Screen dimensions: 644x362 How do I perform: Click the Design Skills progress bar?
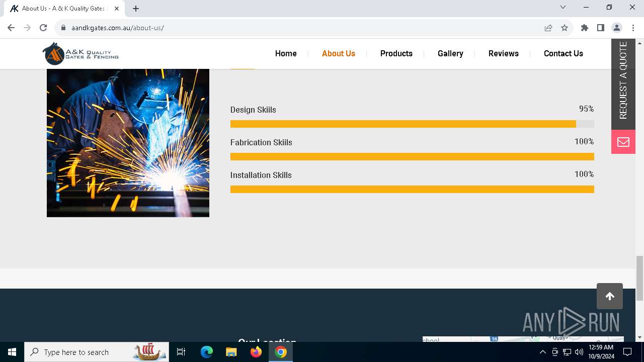coord(412,124)
